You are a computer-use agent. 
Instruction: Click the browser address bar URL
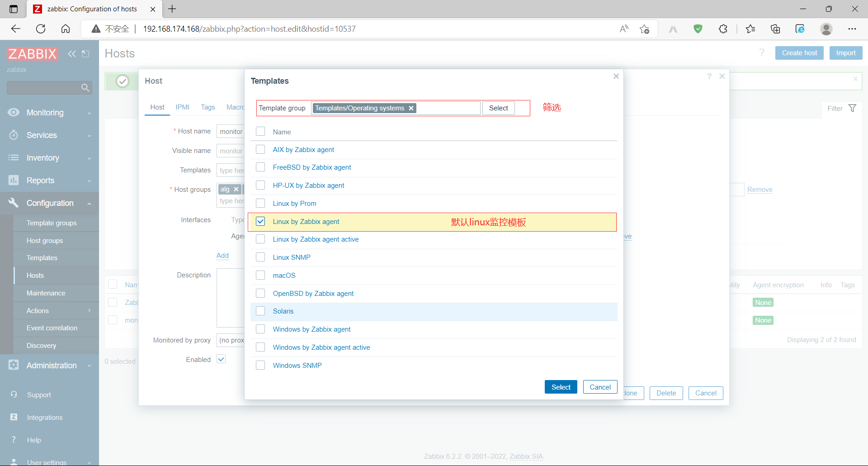[250, 29]
